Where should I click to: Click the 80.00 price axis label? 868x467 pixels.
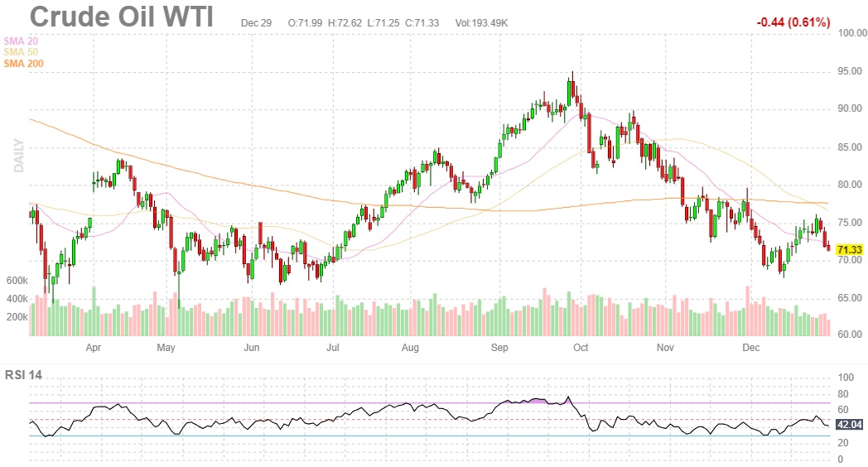850,185
